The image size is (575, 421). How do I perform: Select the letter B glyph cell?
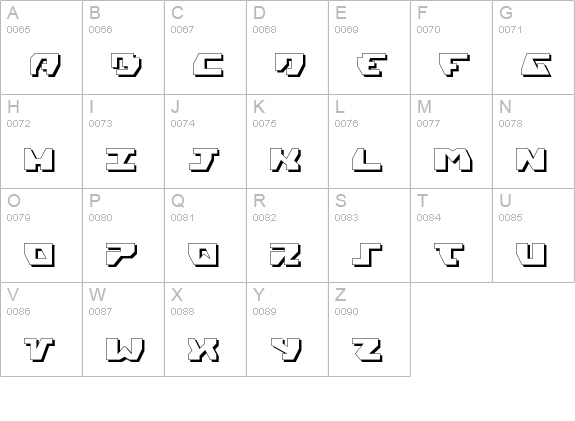pos(124,47)
